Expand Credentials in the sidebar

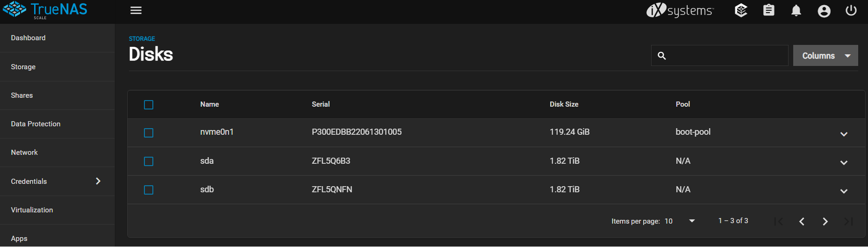pyautogui.click(x=57, y=182)
